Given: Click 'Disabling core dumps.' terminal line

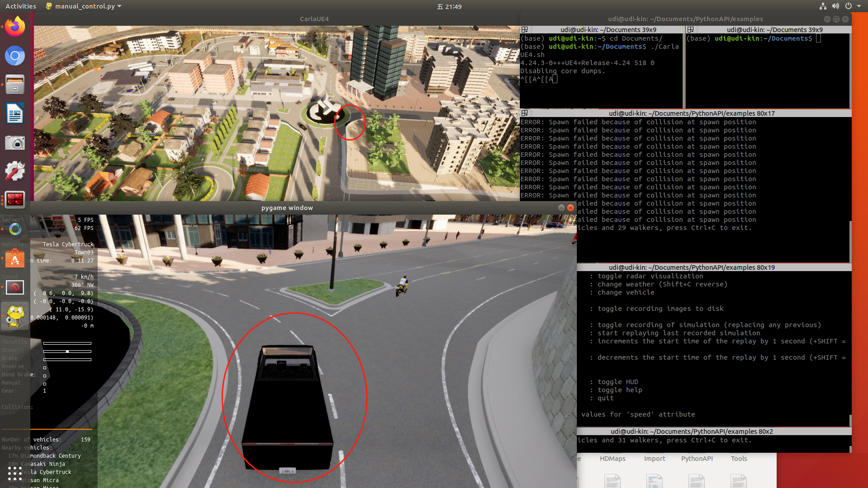Looking at the screenshot, I should click(x=562, y=71).
